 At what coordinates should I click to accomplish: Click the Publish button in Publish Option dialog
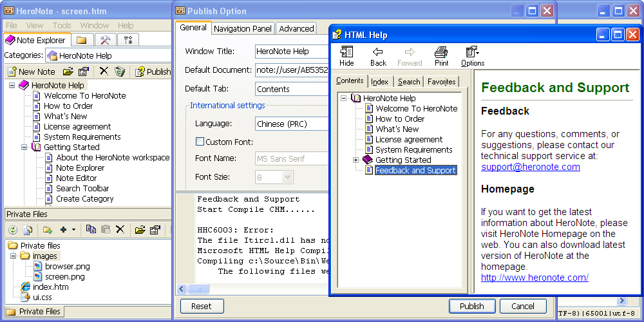click(472, 307)
